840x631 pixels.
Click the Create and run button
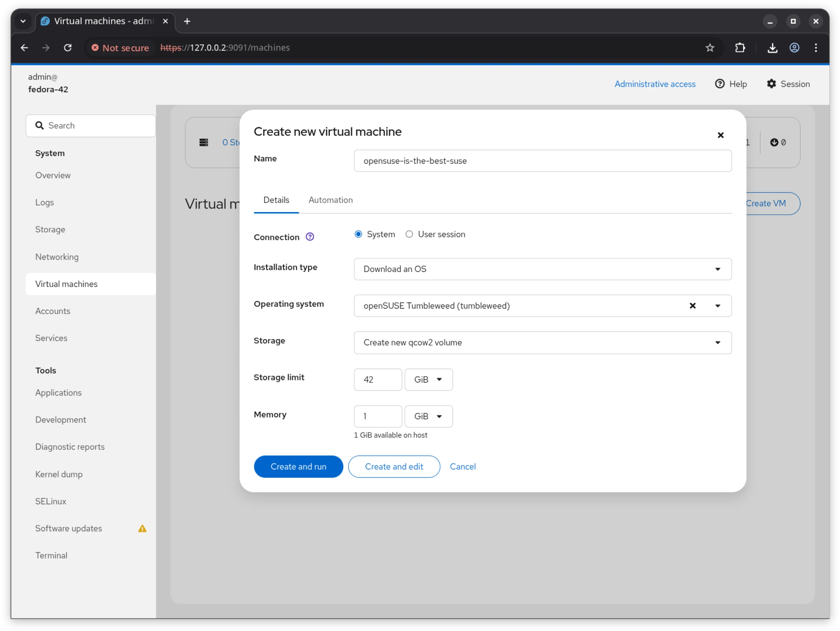(298, 466)
